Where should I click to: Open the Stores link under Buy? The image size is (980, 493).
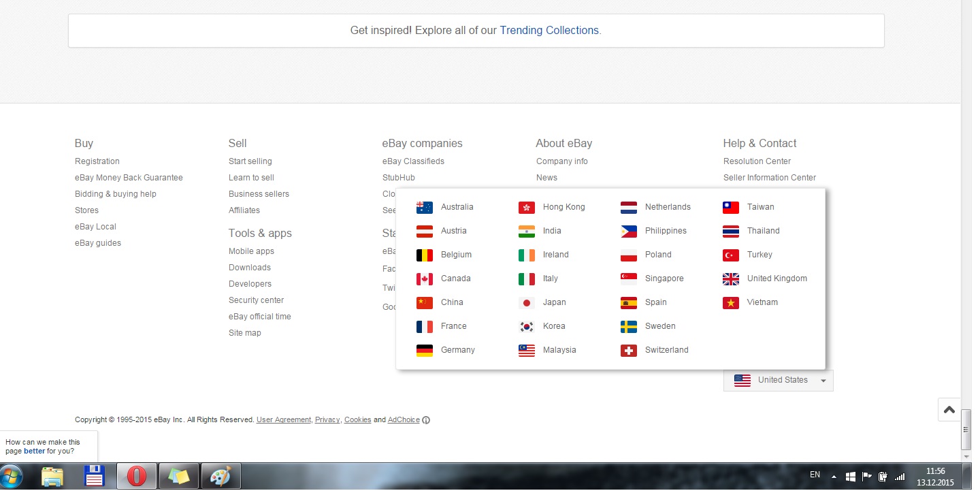pos(86,210)
